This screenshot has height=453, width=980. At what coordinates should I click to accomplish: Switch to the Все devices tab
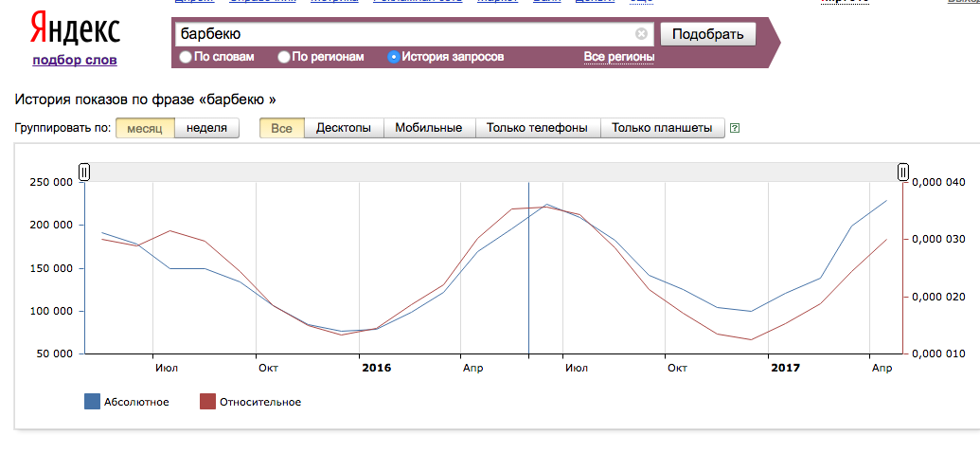[281, 128]
